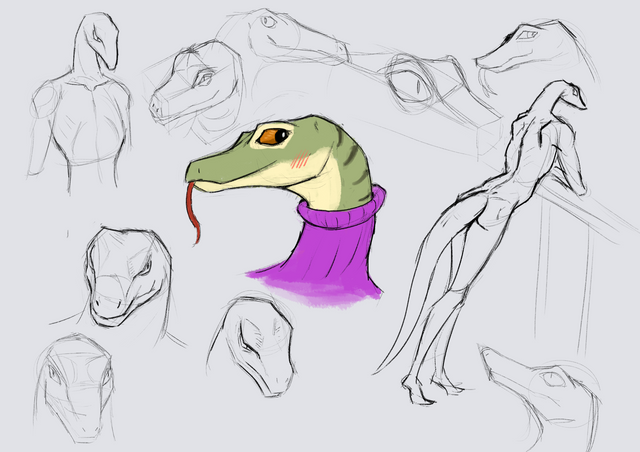Click the pink blush marks on the lizard's cheek
The width and height of the screenshot is (640, 452).
[x=300, y=159]
